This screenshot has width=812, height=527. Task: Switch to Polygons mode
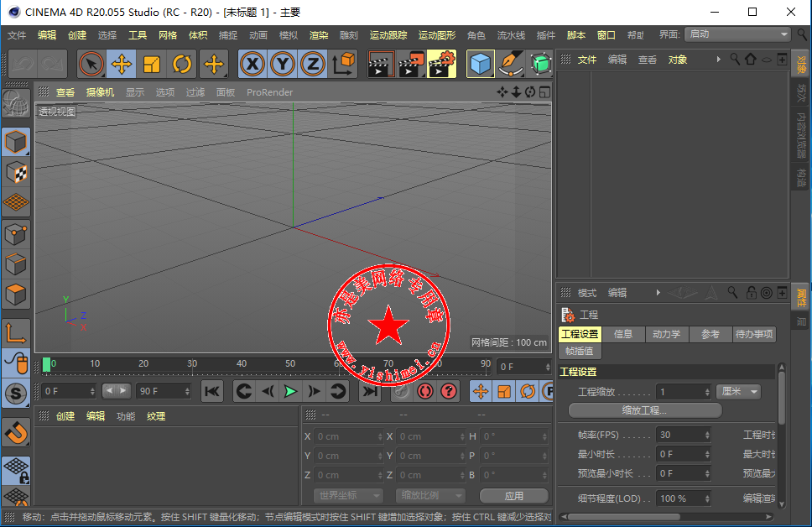tap(16, 295)
